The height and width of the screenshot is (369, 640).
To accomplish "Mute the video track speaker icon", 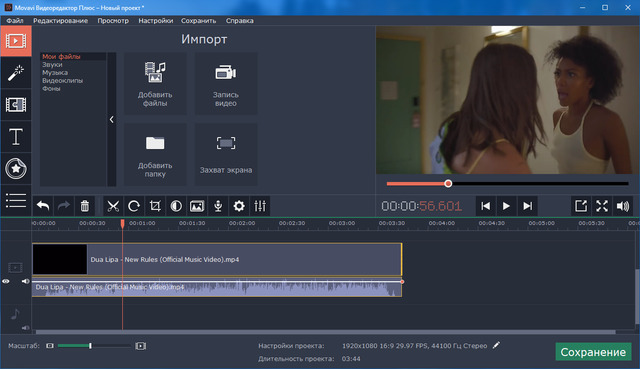I will coord(25,281).
